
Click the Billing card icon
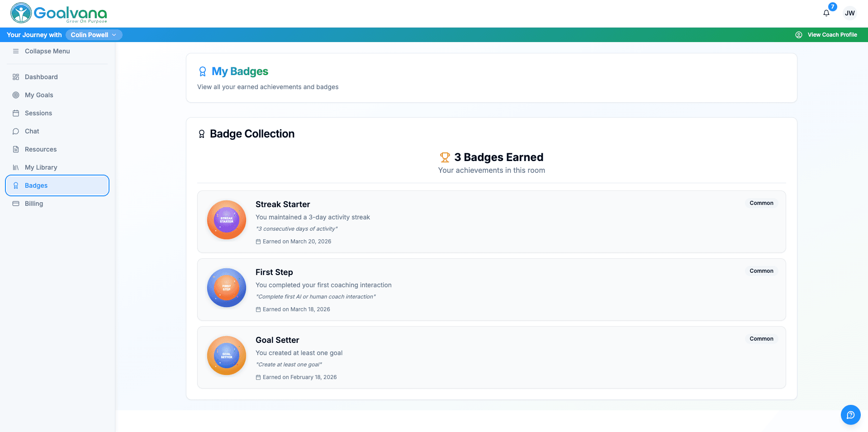tap(16, 204)
